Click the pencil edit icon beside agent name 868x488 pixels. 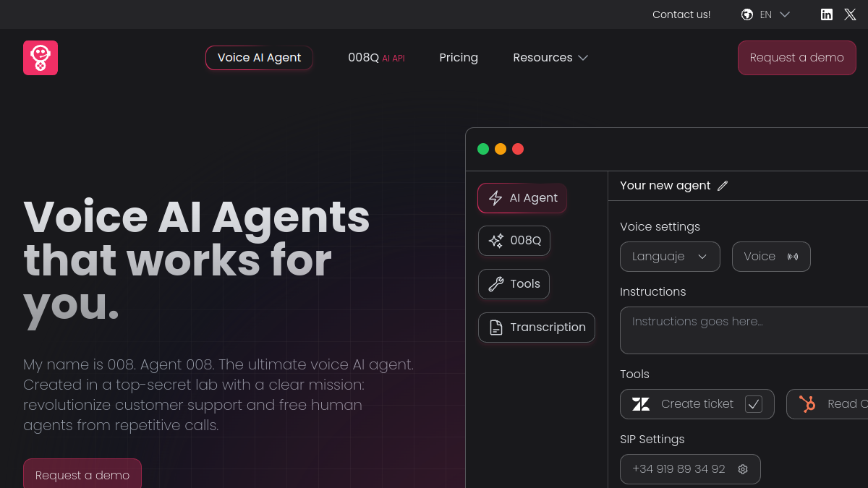[723, 186]
